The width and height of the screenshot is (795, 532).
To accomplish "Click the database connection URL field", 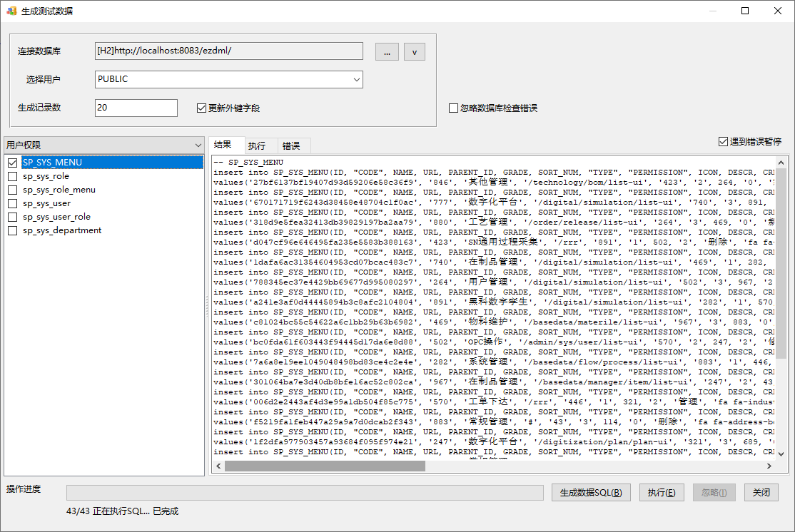I will tap(228, 51).
